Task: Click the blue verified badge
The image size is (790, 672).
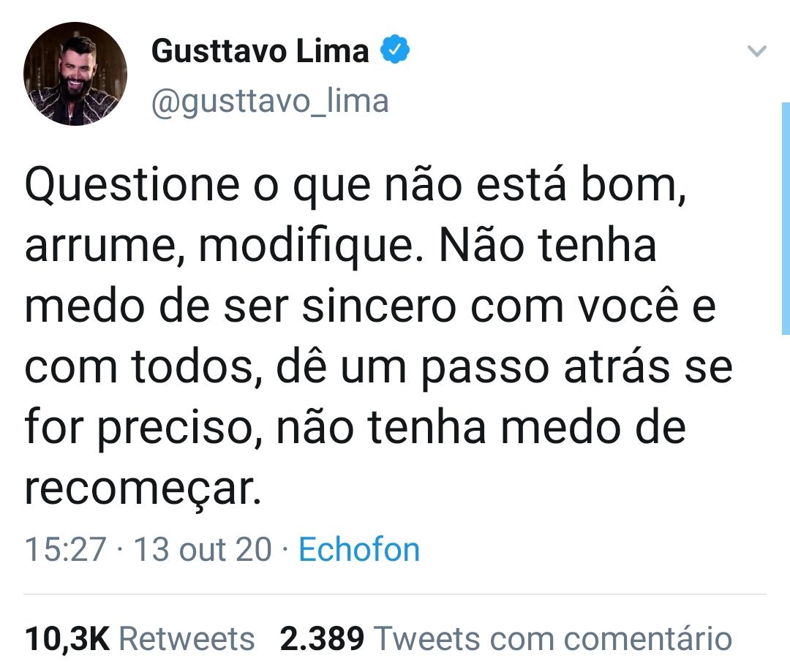Action: pos(396,51)
